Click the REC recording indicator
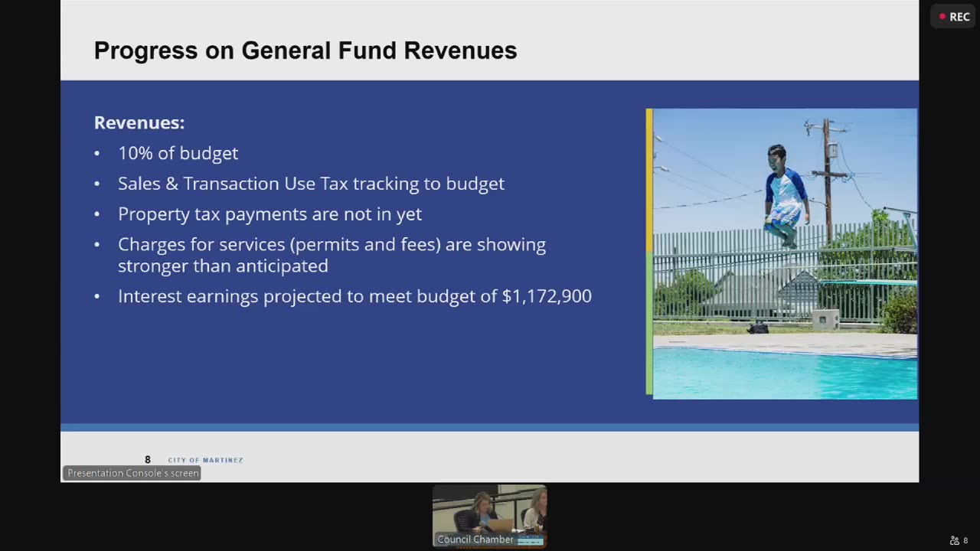Screen dimensions: 980x551 coord(954,17)
